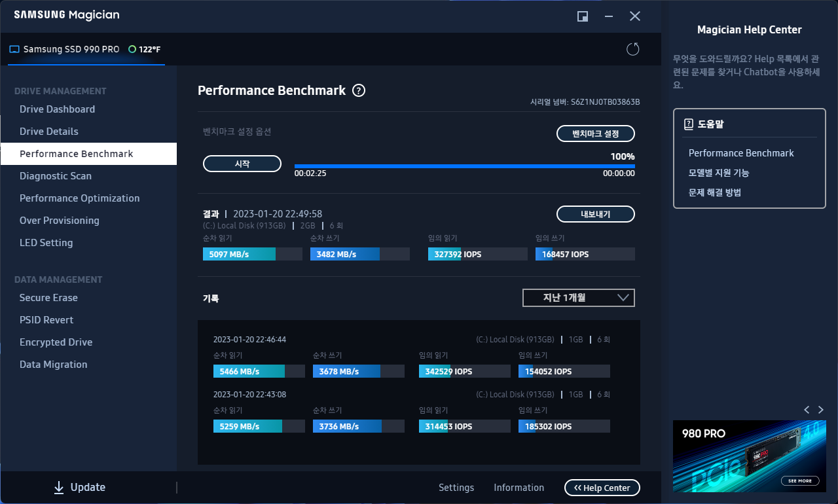
Task: Click the 154052 IOPS history value
Action: click(564, 371)
